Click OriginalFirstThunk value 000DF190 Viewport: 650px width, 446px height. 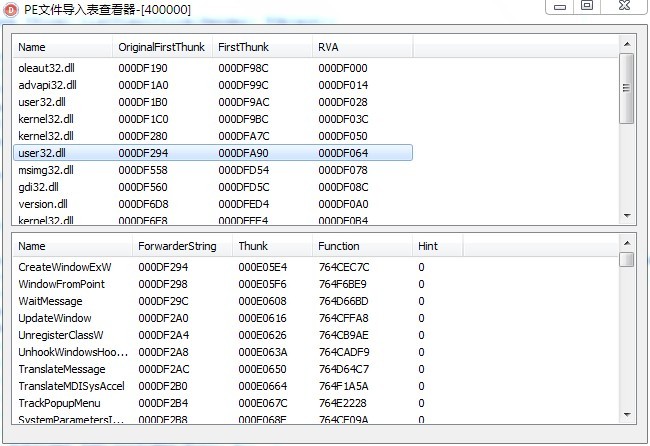143,68
